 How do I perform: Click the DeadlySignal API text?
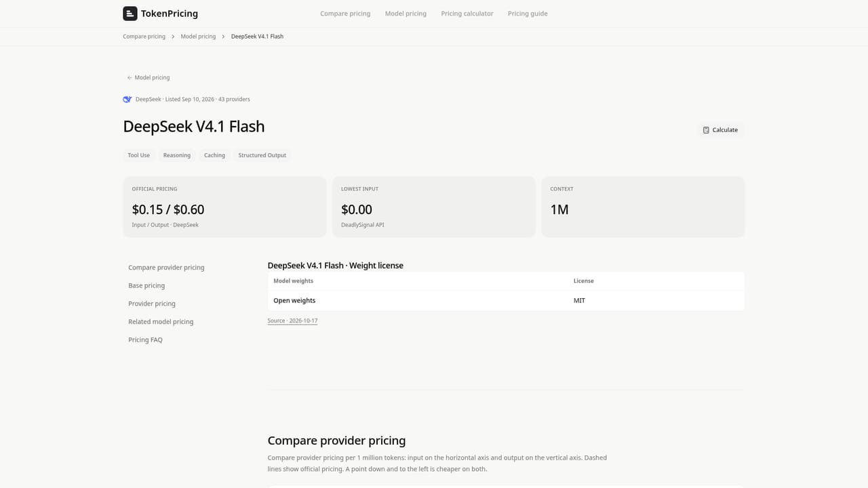click(362, 225)
